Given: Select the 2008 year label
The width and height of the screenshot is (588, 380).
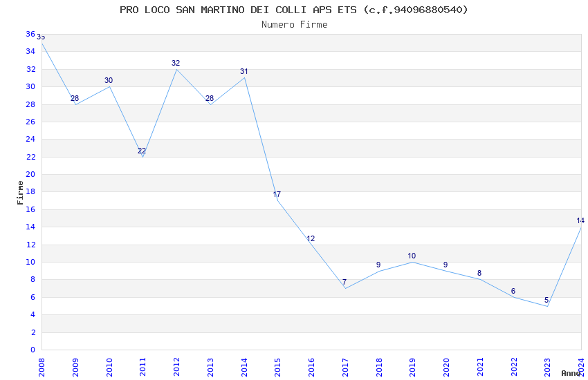Looking at the screenshot, I should click(x=42, y=368).
